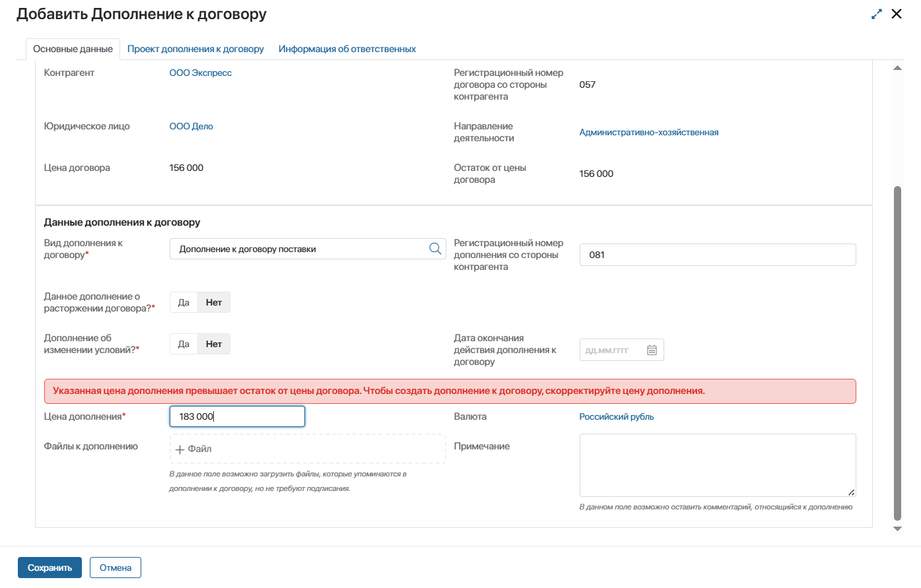Select Нет for change of conditions question
The height and width of the screenshot is (588, 921).
pyautogui.click(x=214, y=344)
